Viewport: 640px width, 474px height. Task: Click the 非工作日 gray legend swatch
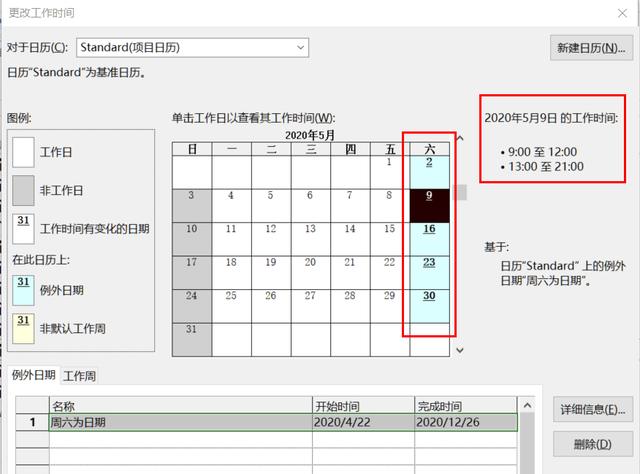23,191
